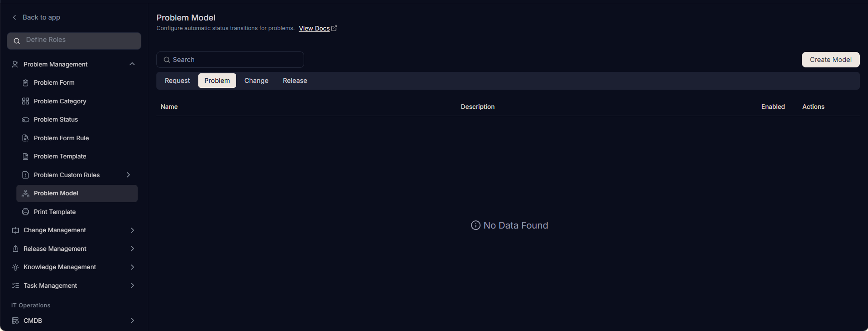Click the Description column header
868x331 pixels.
[478, 107]
